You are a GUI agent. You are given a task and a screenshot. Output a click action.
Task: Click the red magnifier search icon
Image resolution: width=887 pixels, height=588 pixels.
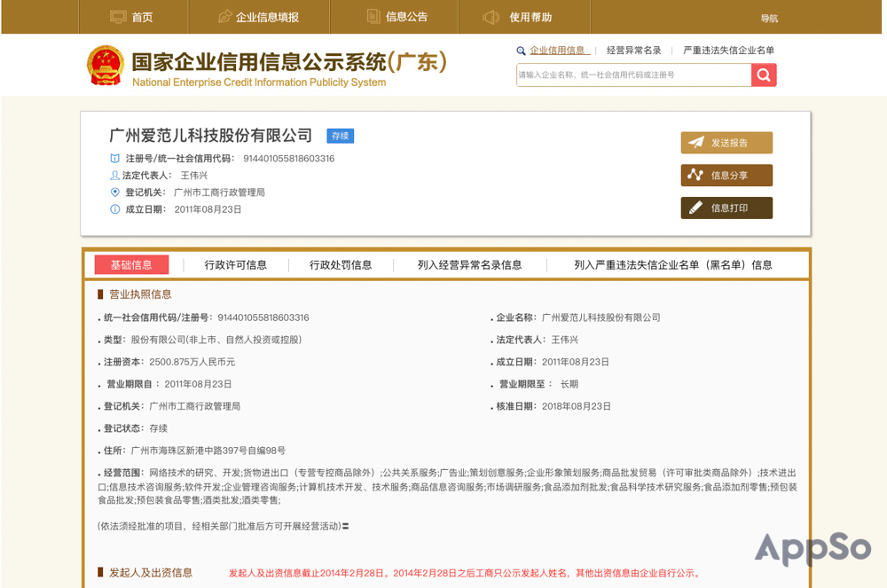coord(763,75)
